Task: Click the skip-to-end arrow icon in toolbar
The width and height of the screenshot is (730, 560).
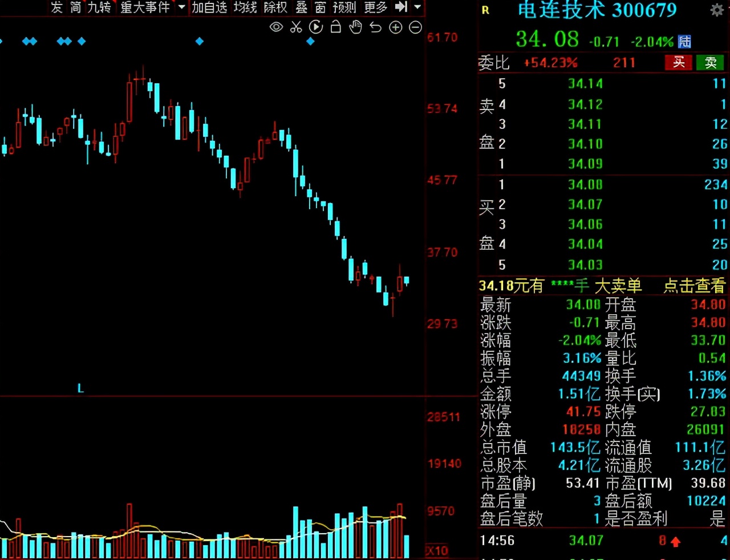Action: point(401,7)
